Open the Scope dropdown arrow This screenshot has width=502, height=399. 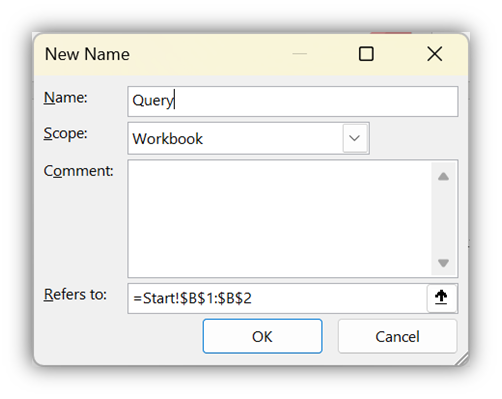[x=355, y=138]
